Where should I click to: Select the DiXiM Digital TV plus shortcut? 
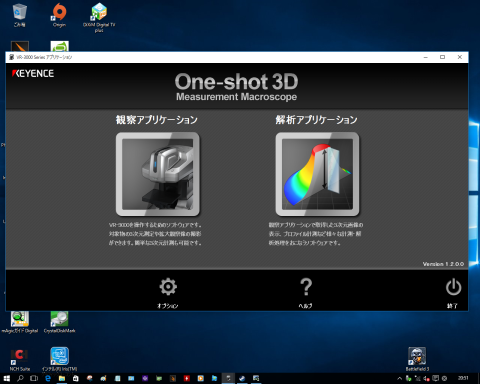pos(99,18)
